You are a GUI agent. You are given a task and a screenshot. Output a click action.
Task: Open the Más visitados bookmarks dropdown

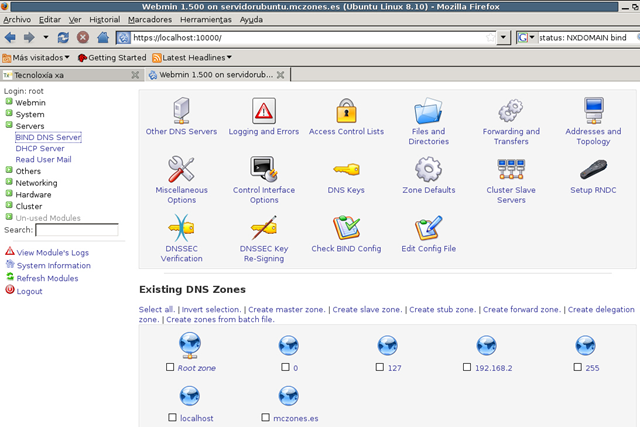[x=36, y=58]
